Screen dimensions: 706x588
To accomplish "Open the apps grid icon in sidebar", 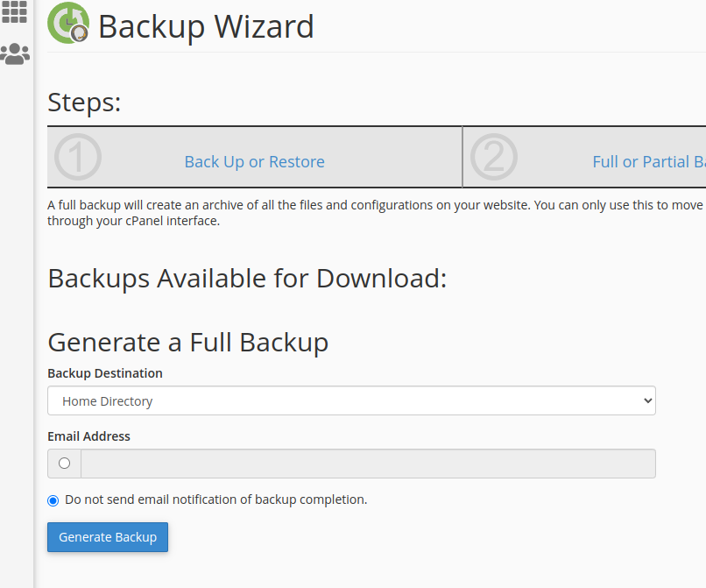I will pyautogui.click(x=14, y=11).
